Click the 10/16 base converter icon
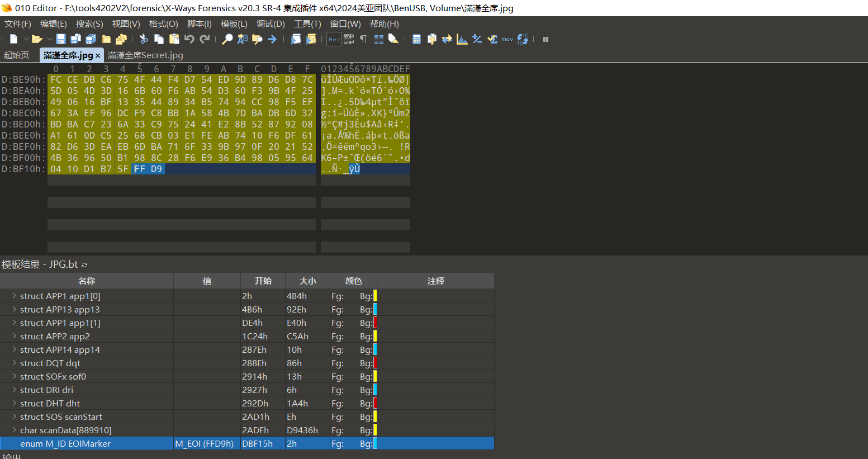Viewport: 868px width, 459px height. tap(523, 39)
